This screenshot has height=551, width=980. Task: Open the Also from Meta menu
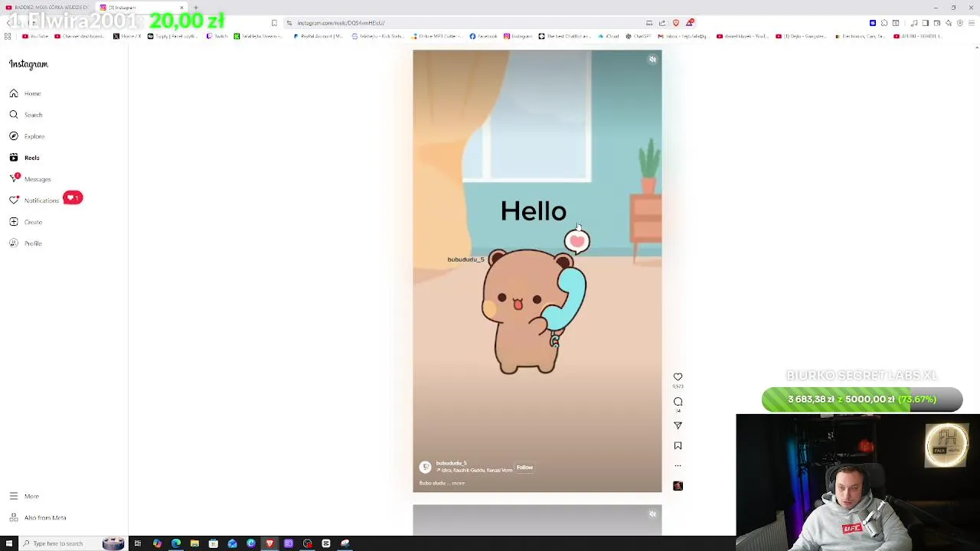(x=38, y=517)
